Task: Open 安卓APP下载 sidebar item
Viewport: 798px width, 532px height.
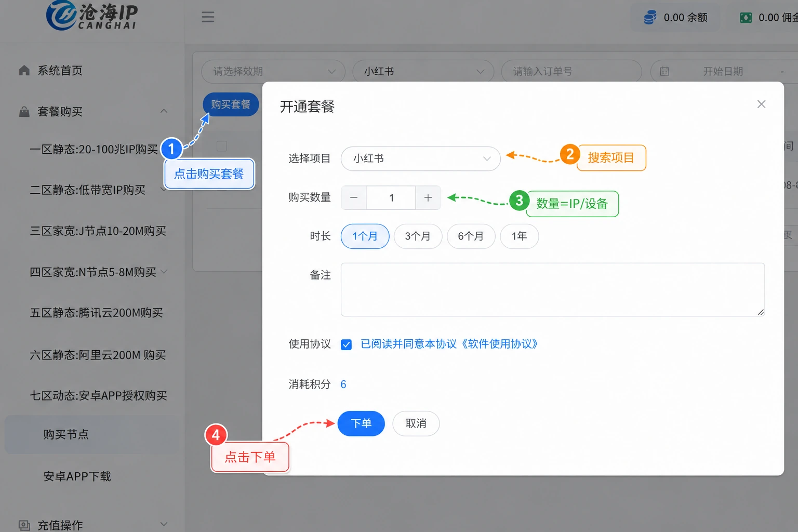Action: coord(77,476)
